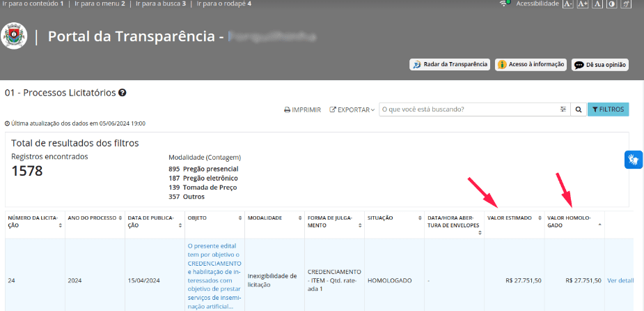Click 'Ver detalhes' link for licitação 24
Image resolution: width=644 pixels, height=311 pixels.
click(x=620, y=280)
